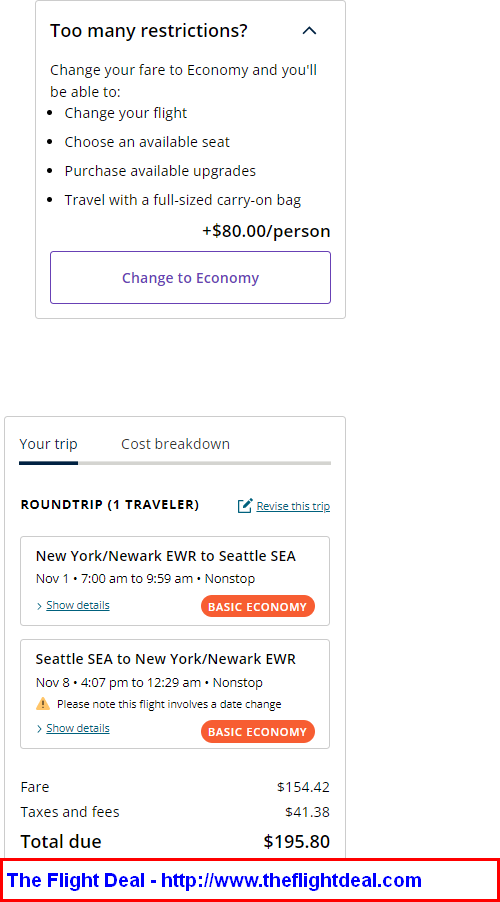Image resolution: width=500 pixels, height=902 pixels.
Task: Click the date change warning triangle icon
Action: click(43, 704)
